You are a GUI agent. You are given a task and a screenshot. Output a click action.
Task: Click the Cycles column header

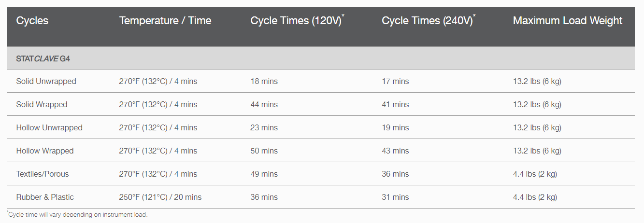point(32,21)
